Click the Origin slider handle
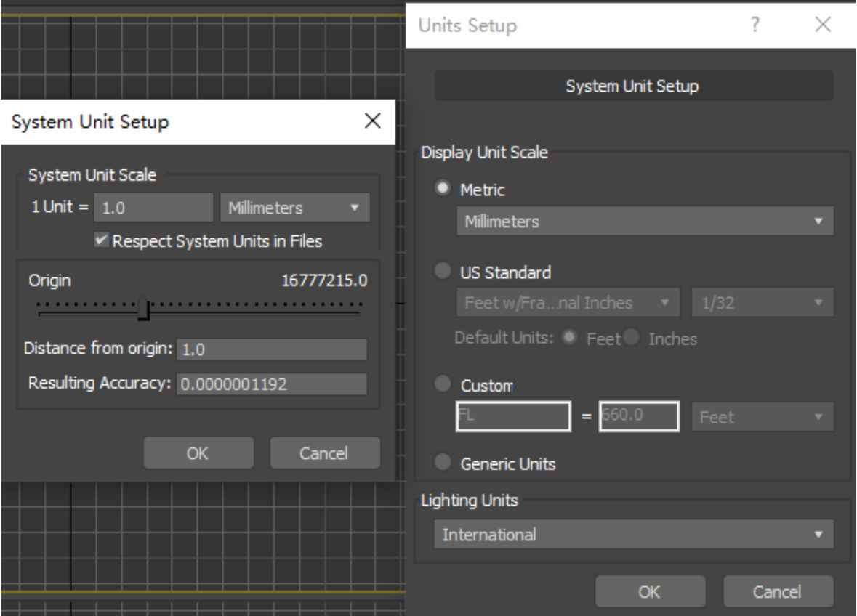The image size is (857, 616). [x=144, y=309]
